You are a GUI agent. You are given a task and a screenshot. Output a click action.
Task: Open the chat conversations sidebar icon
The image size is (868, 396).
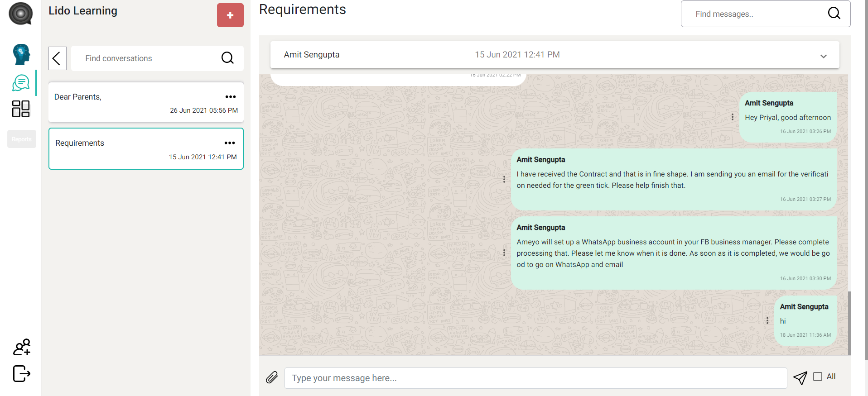pyautogui.click(x=21, y=83)
